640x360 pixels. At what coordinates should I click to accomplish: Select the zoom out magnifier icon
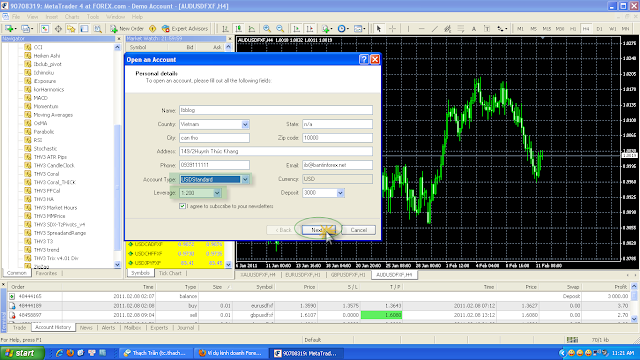point(280,29)
